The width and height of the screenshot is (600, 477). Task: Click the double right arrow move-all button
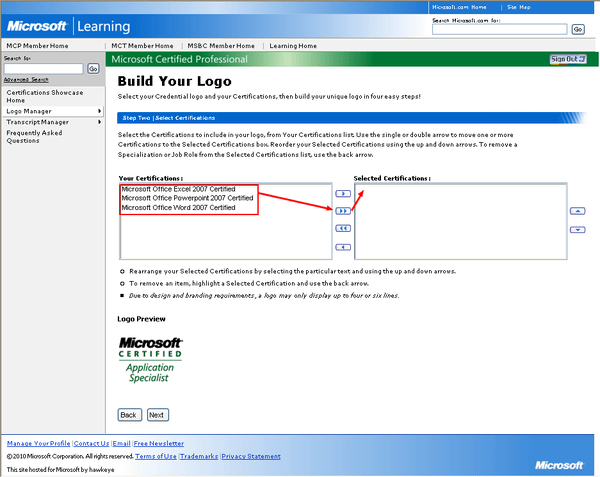point(343,211)
